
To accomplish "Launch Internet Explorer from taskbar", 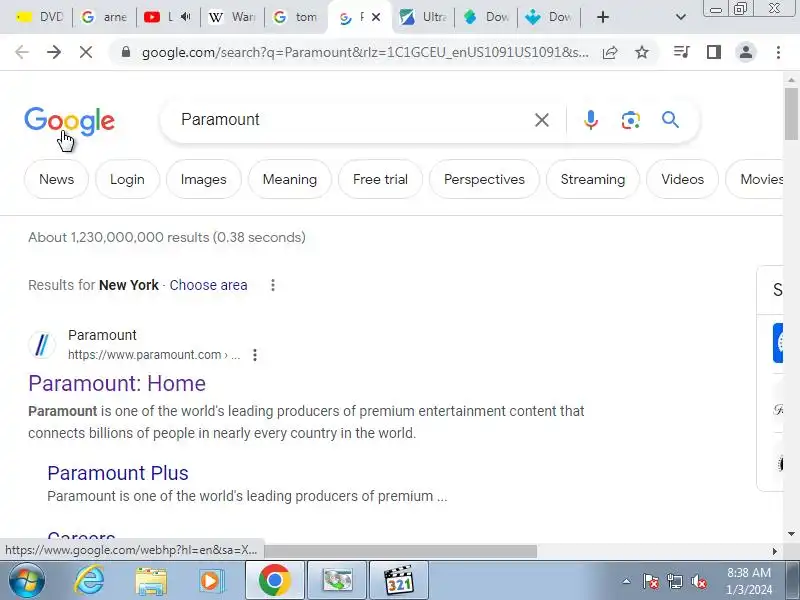I will tap(89, 581).
